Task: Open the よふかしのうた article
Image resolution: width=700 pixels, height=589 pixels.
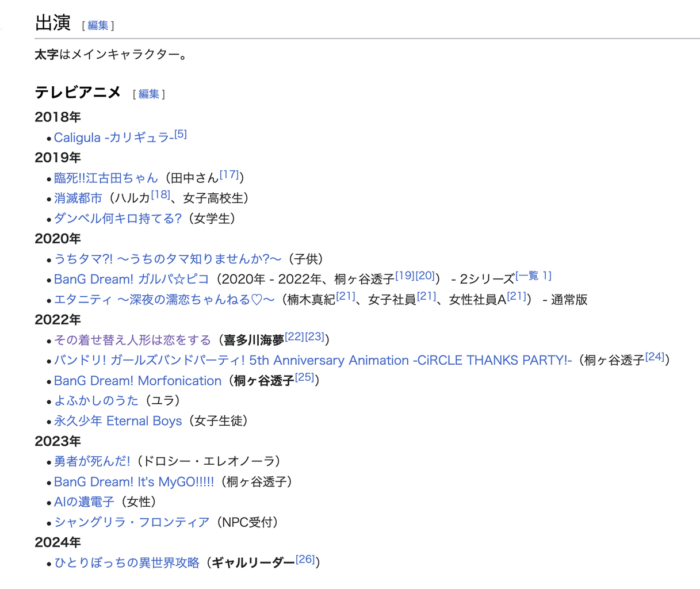Action: tap(97, 400)
